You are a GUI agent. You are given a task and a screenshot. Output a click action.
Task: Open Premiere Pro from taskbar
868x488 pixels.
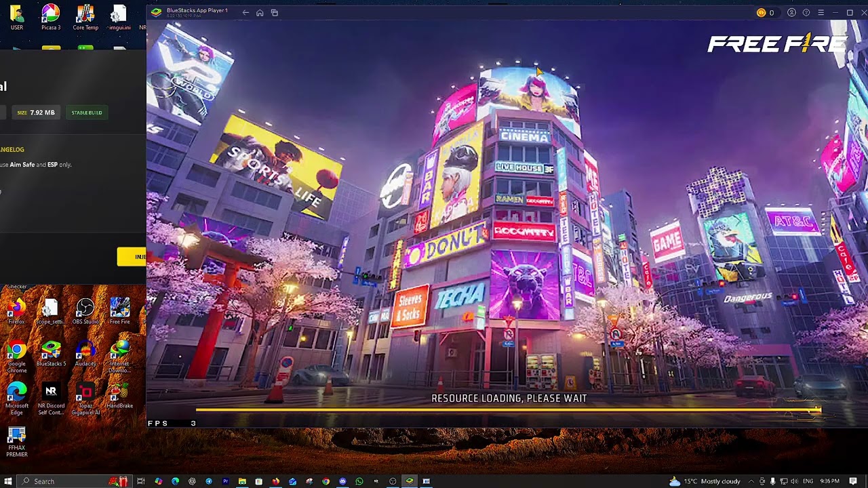[x=226, y=481]
